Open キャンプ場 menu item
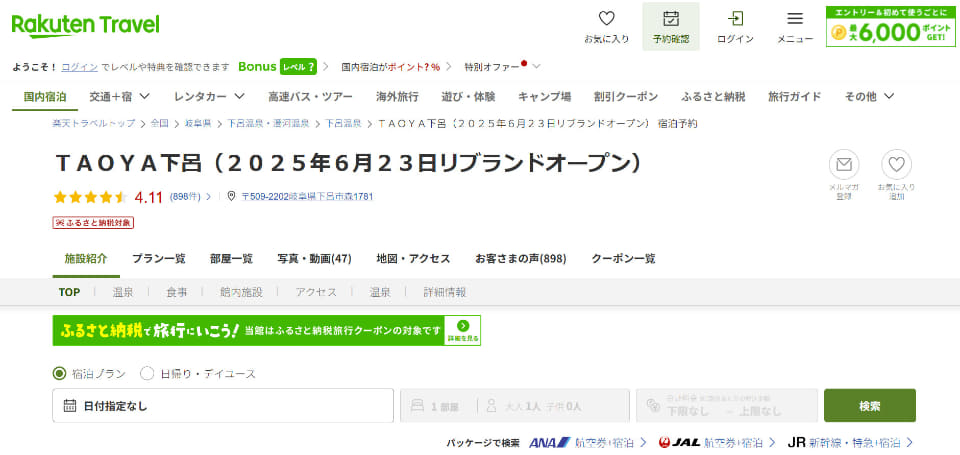 pyautogui.click(x=544, y=97)
